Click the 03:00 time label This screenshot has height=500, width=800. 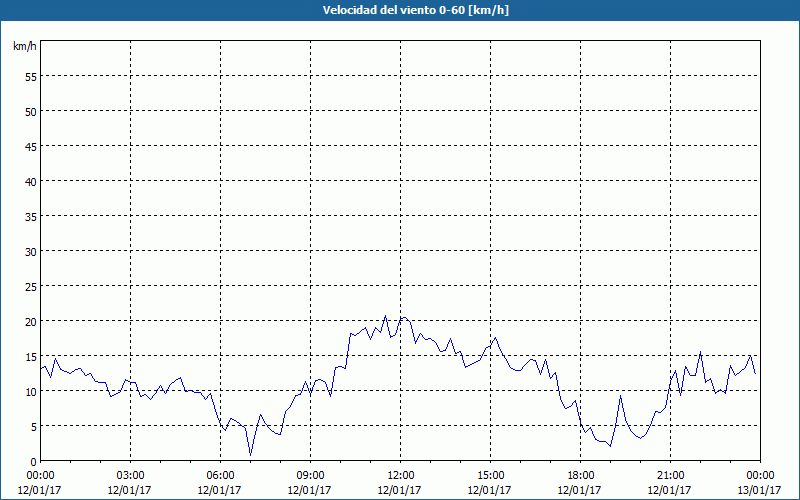130,476
